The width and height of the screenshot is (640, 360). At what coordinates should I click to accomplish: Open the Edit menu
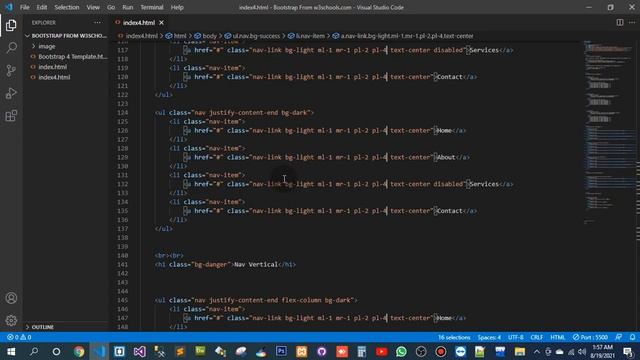(x=42, y=7)
